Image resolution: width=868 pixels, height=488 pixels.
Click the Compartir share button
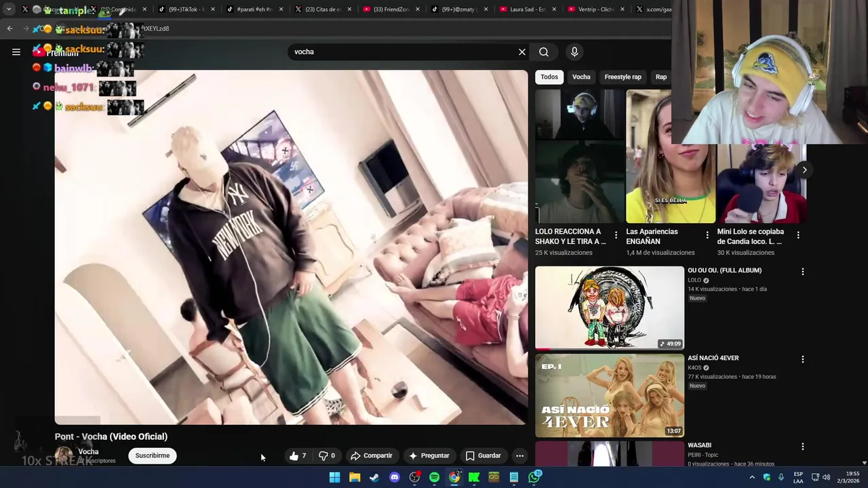[371, 455]
